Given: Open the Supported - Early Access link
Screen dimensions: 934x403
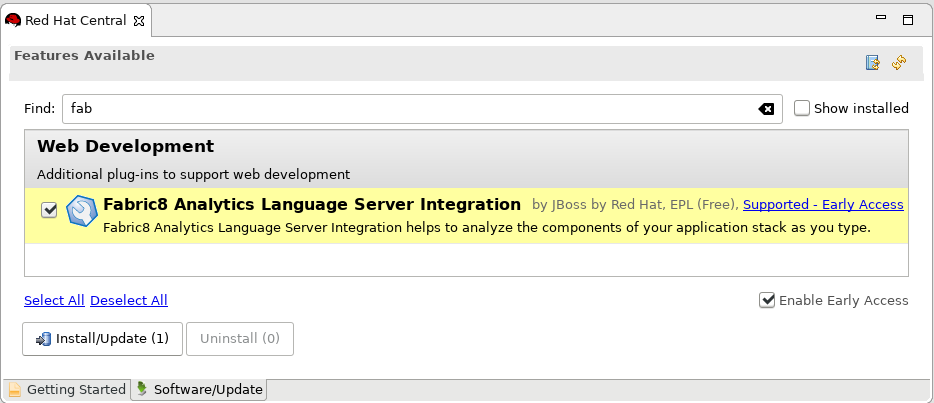Looking at the screenshot, I should 823,205.
